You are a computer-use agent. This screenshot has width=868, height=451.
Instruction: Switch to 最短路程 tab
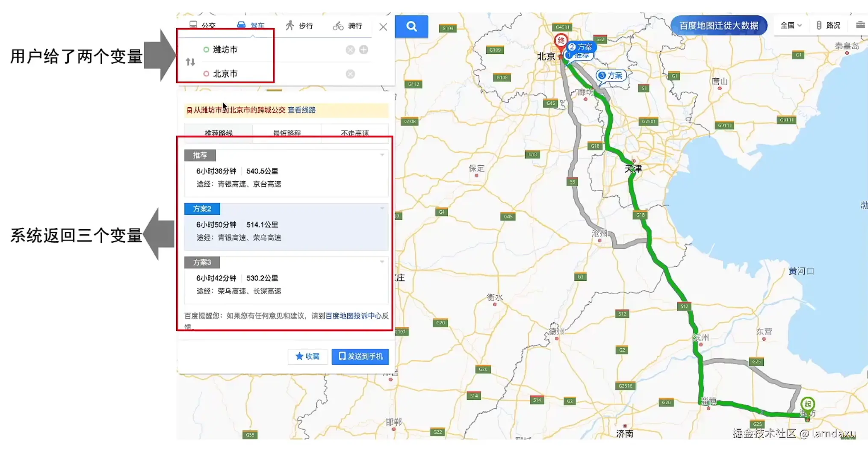pyautogui.click(x=286, y=133)
